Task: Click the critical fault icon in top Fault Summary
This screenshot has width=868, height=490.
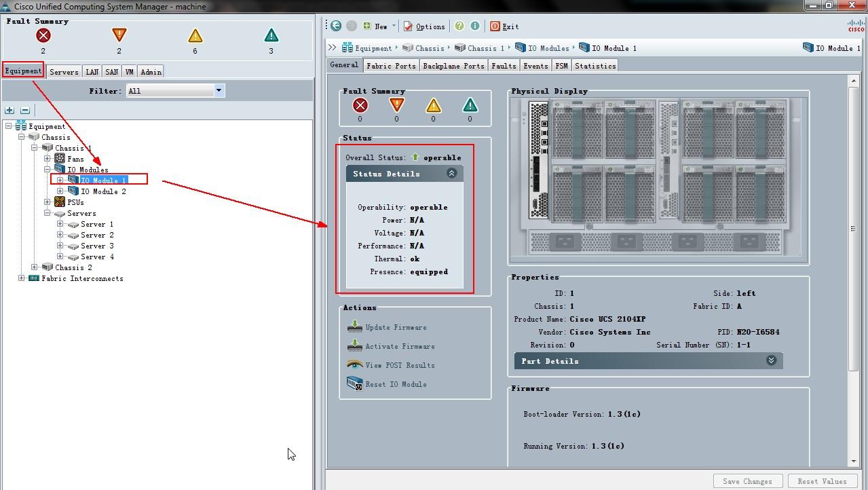Action: coord(43,35)
